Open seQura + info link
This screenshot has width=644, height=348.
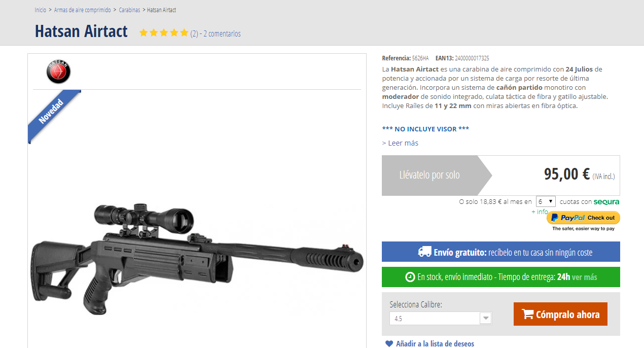540,212
